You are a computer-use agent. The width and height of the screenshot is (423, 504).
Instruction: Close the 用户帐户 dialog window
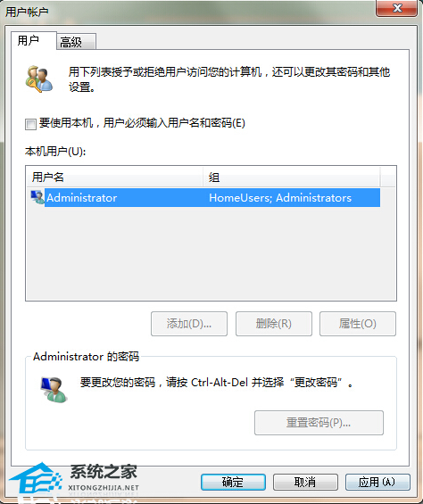[397, 8]
